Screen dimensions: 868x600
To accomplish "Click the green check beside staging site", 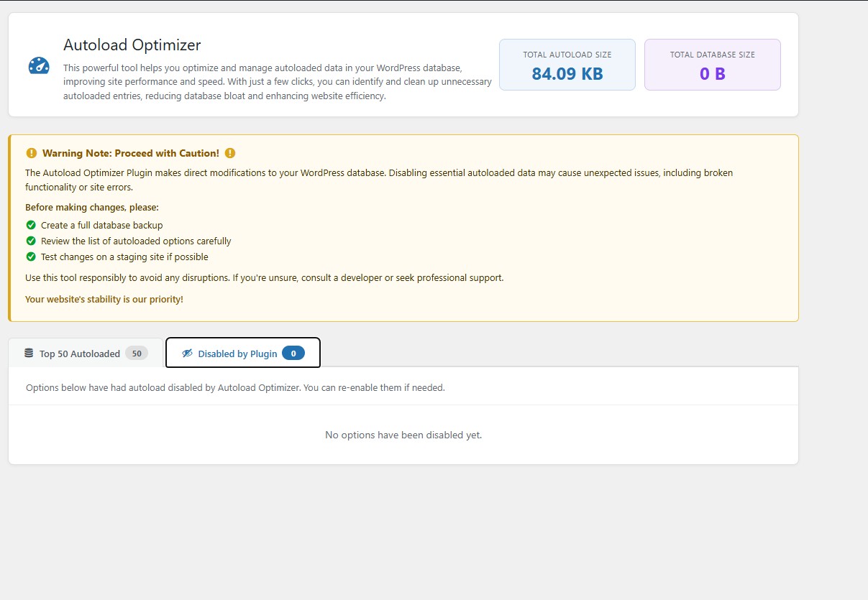I will [x=31, y=257].
